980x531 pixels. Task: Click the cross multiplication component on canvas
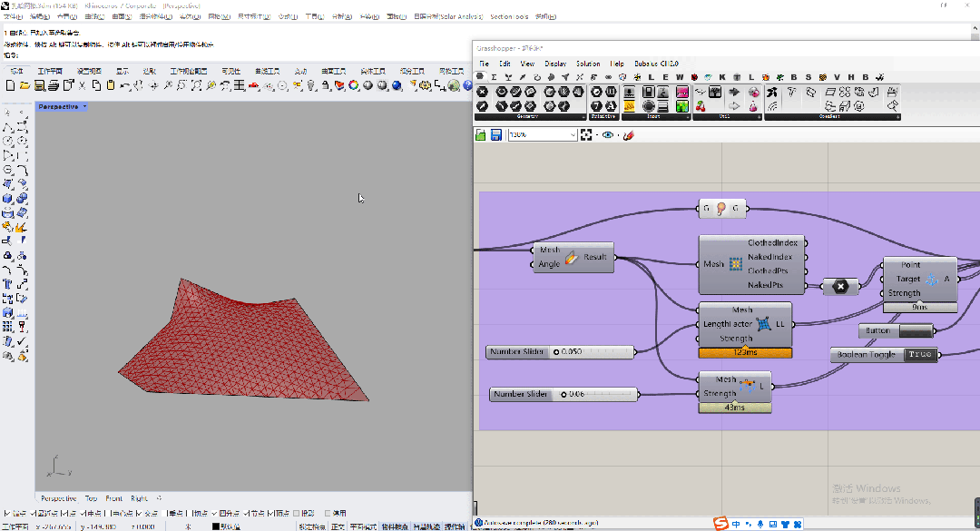(840, 287)
